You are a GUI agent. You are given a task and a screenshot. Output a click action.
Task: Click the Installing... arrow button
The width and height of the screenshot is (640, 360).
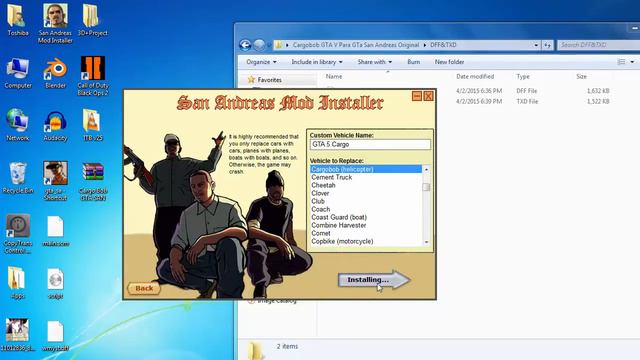click(373, 280)
